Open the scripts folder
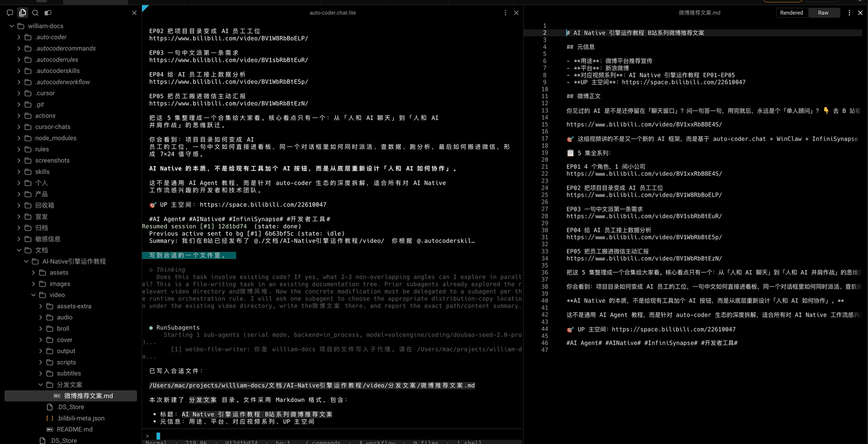The width and height of the screenshot is (868, 444). pyautogui.click(x=71, y=362)
